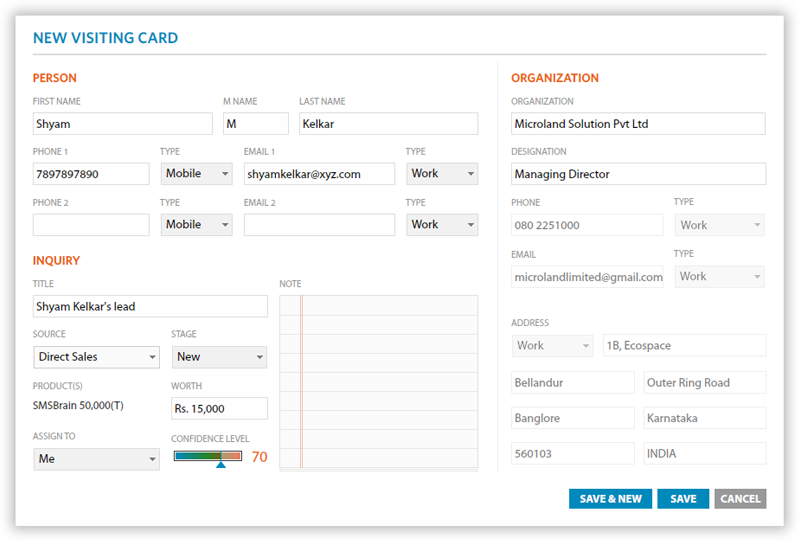
Task: Click the Worth field with Rs. 15,000
Action: pyautogui.click(x=219, y=409)
